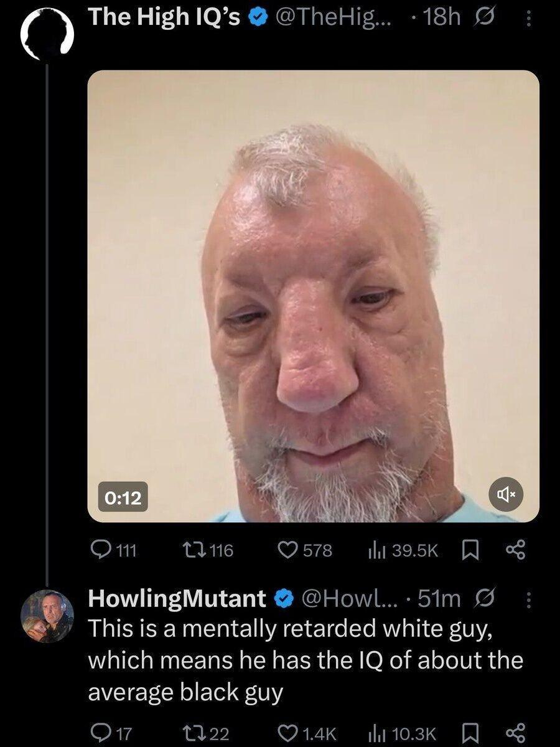The width and height of the screenshot is (560, 747).
Task: Open HowlingMutant's profile avatar
Action: pyautogui.click(x=47, y=615)
